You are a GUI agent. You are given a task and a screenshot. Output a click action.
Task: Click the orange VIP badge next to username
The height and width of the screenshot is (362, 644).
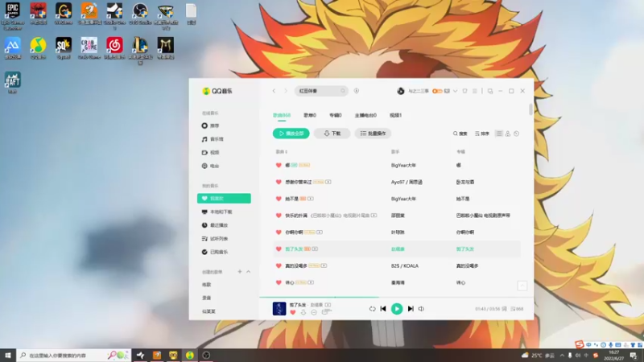point(437,91)
